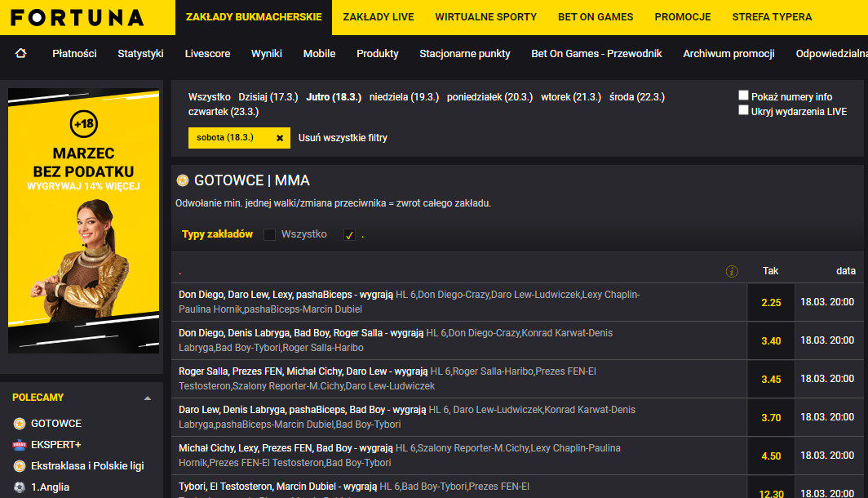Viewport: 868px width, 498px height.
Task: Click the GOTOWCE star icon in sidebar
Action: [20, 424]
